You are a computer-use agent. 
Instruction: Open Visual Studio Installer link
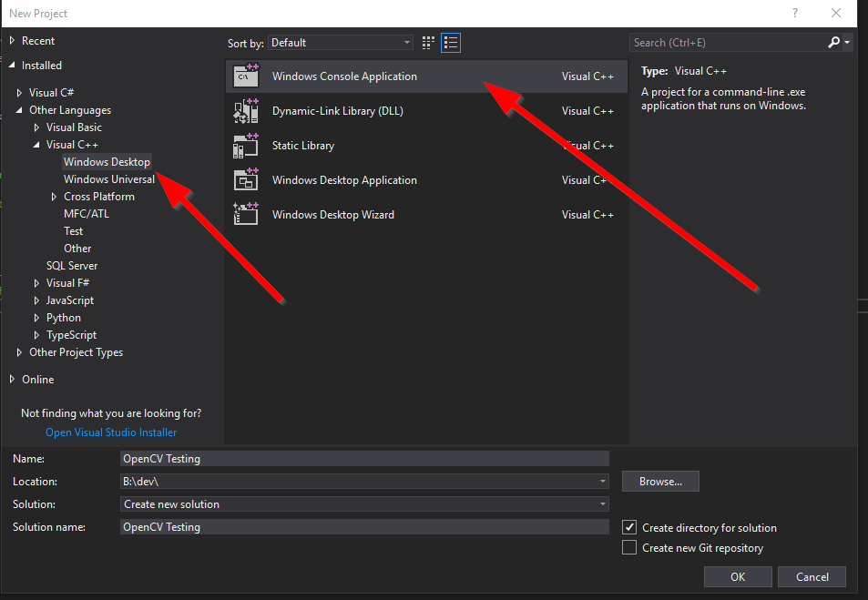tap(111, 432)
